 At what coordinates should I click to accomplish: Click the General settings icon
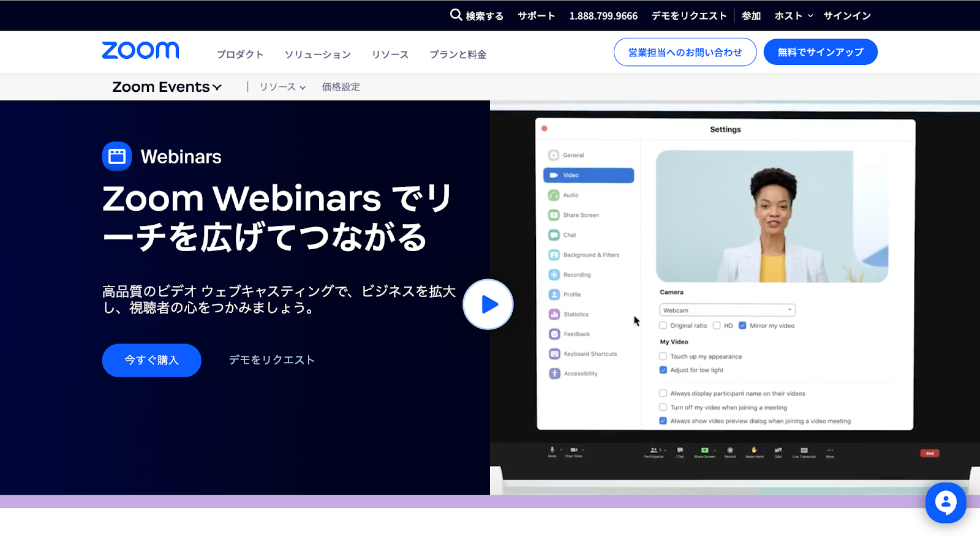click(554, 155)
